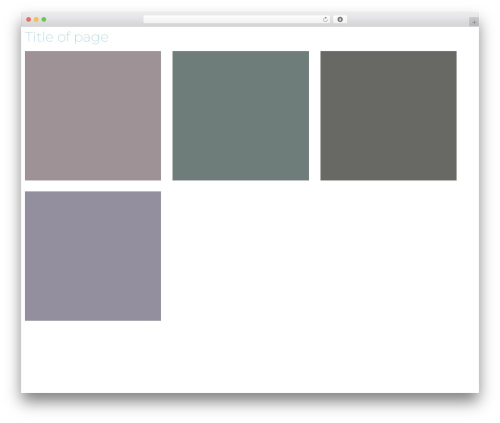
Task: Click the "Title of page" heading
Action: pyautogui.click(x=67, y=37)
